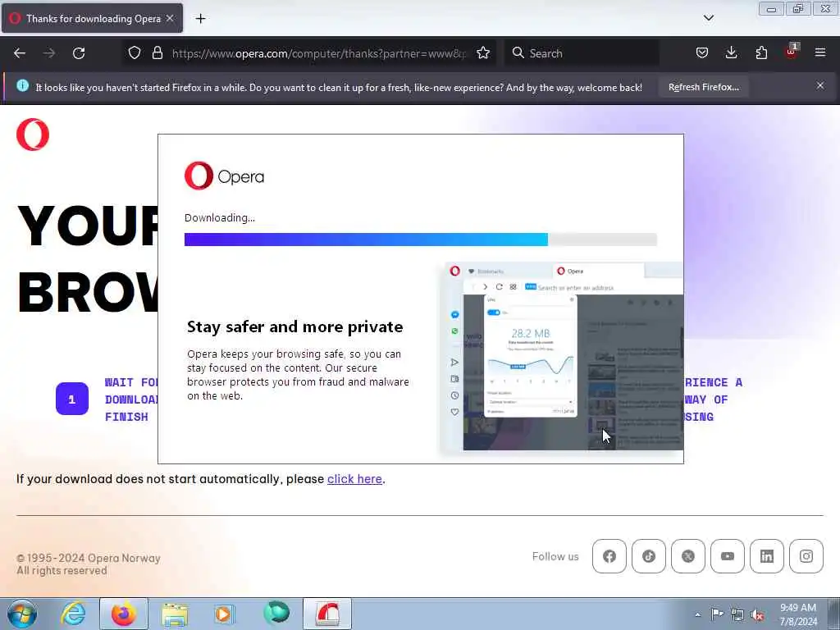Open the Save to Pocket icon
Image resolution: width=840 pixels, height=630 pixels.
pos(702,53)
